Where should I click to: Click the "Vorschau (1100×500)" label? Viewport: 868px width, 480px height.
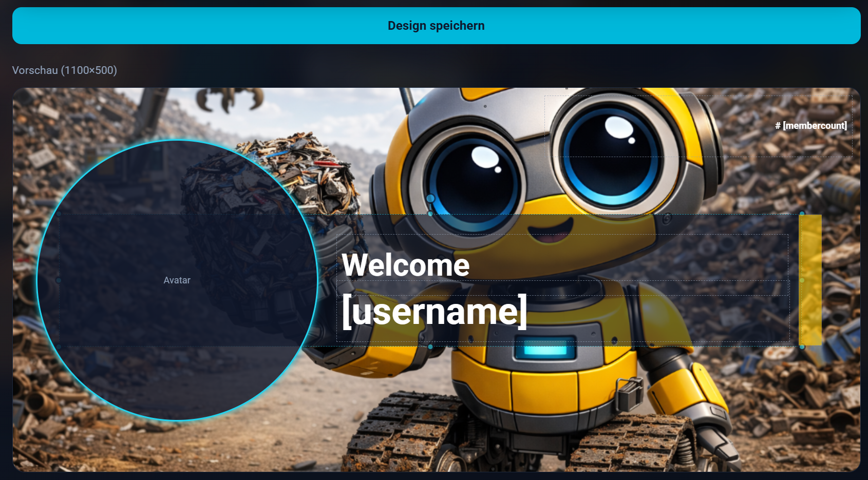64,70
